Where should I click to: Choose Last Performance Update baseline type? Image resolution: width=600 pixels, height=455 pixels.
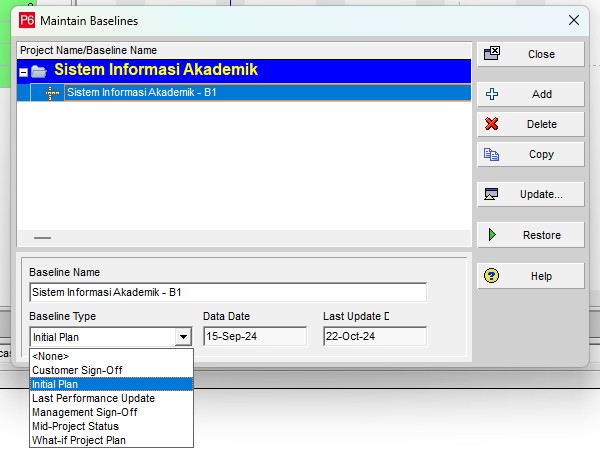click(111, 398)
